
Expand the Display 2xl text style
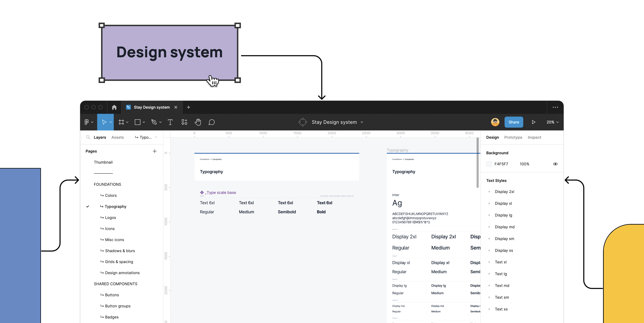[489, 192]
